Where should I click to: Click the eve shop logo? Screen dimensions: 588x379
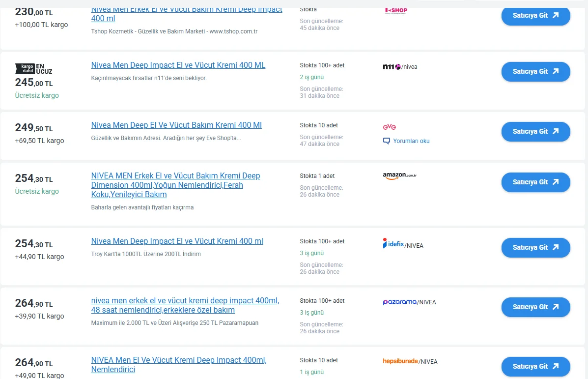pos(389,127)
